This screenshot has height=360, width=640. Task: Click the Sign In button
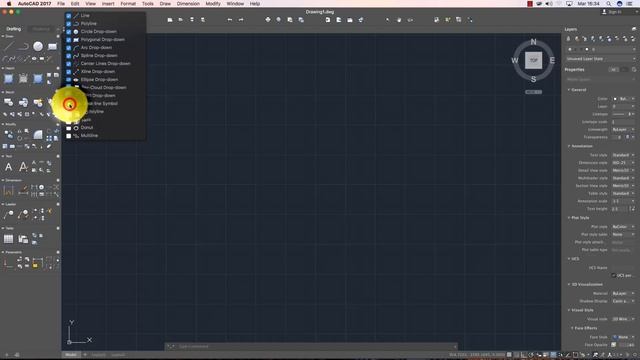(x=611, y=12)
